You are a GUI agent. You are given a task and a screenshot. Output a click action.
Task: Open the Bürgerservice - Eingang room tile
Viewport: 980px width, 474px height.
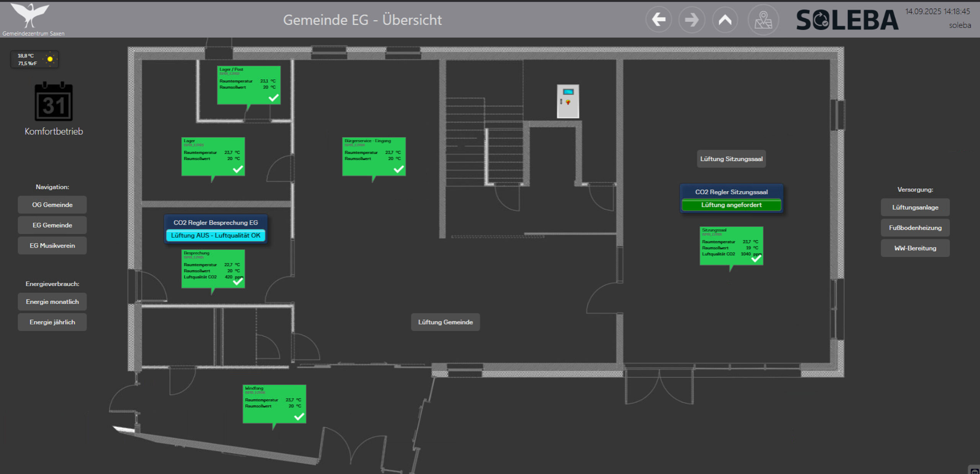pyautogui.click(x=373, y=156)
